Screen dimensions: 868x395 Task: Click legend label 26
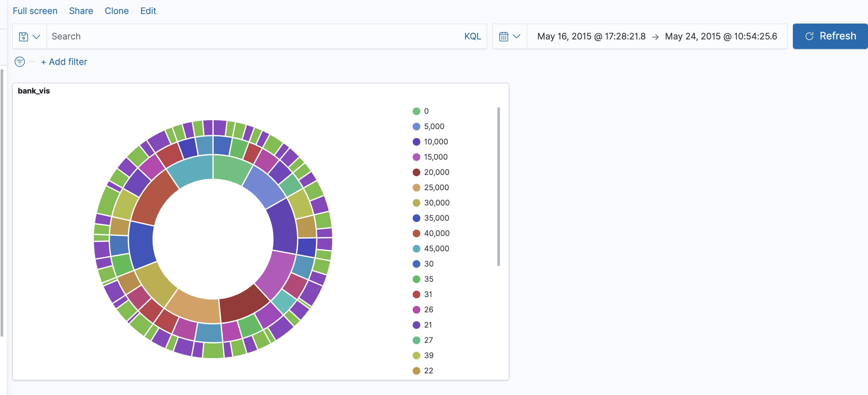coord(429,309)
